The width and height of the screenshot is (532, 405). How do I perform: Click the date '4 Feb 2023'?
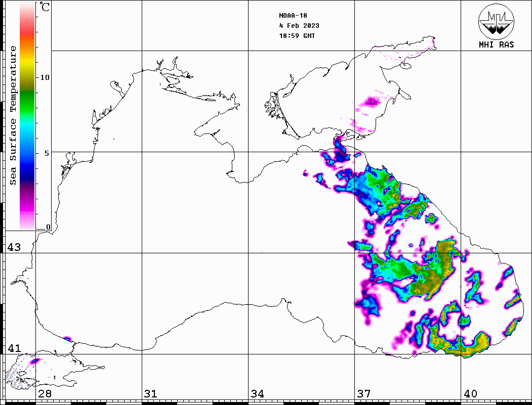click(299, 26)
